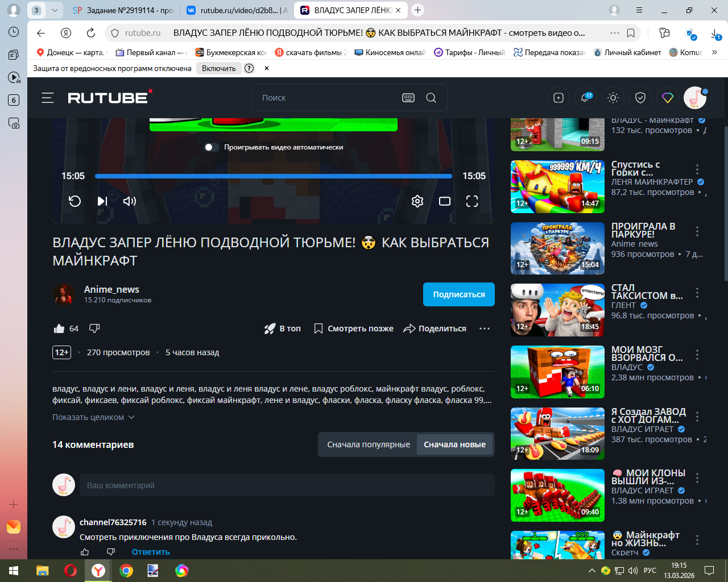
Task: Open the diamond premium icon
Action: pyautogui.click(x=668, y=98)
